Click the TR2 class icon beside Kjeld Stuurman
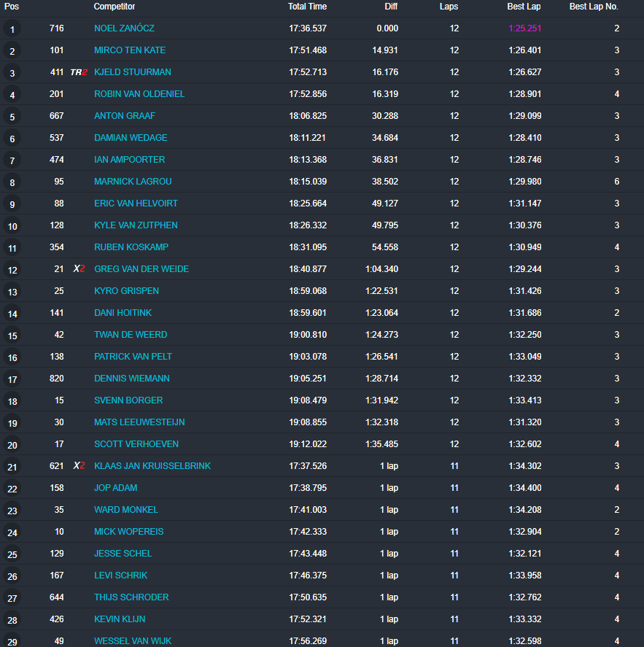Image resolution: width=644 pixels, height=647 pixels. [79, 72]
